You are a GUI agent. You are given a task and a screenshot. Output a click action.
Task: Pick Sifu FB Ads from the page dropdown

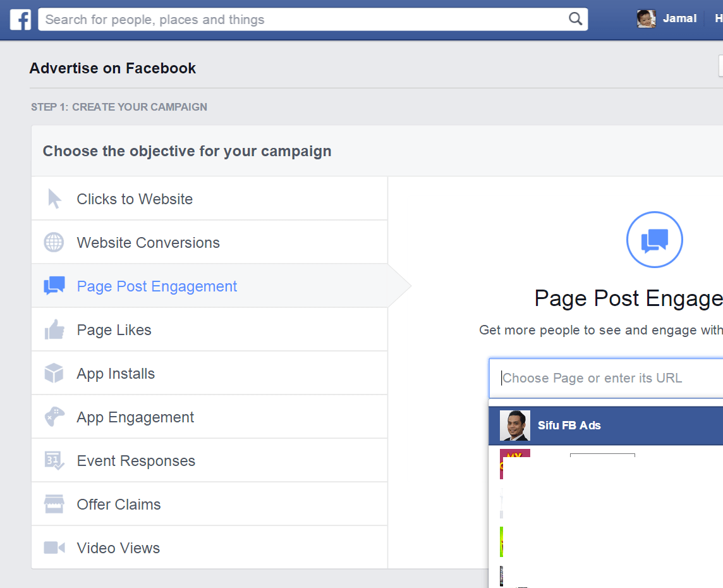[x=606, y=426]
